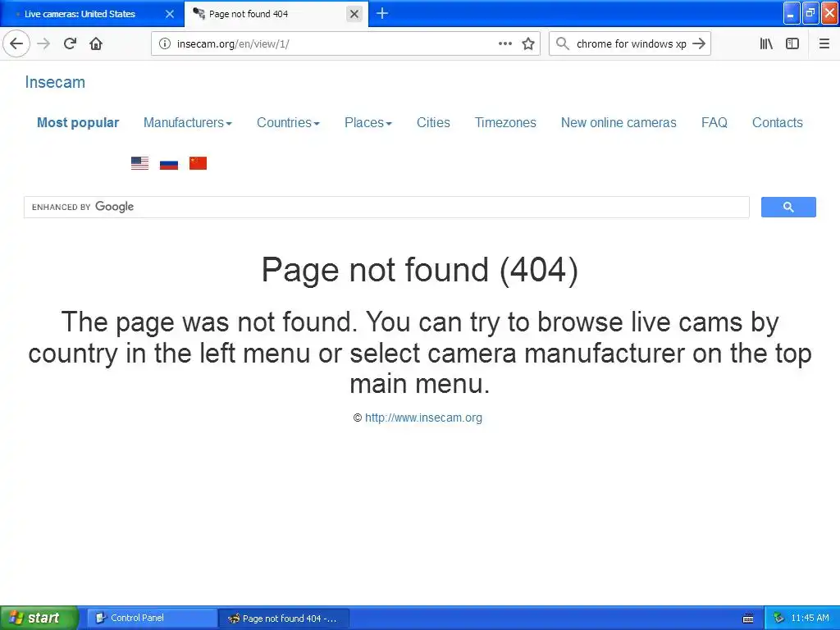
Task: Select the Chinese flag
Action: (198, 163)
